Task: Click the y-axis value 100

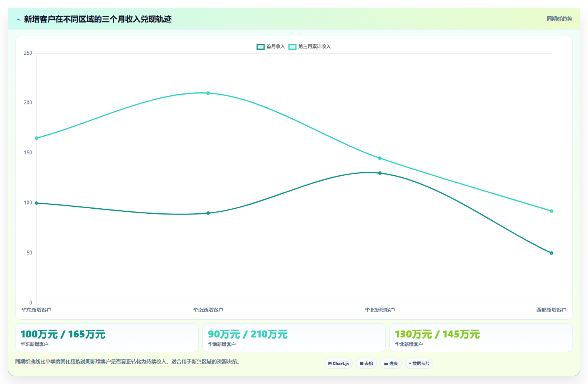Action: pyautogui.click(x=28, y=203)
